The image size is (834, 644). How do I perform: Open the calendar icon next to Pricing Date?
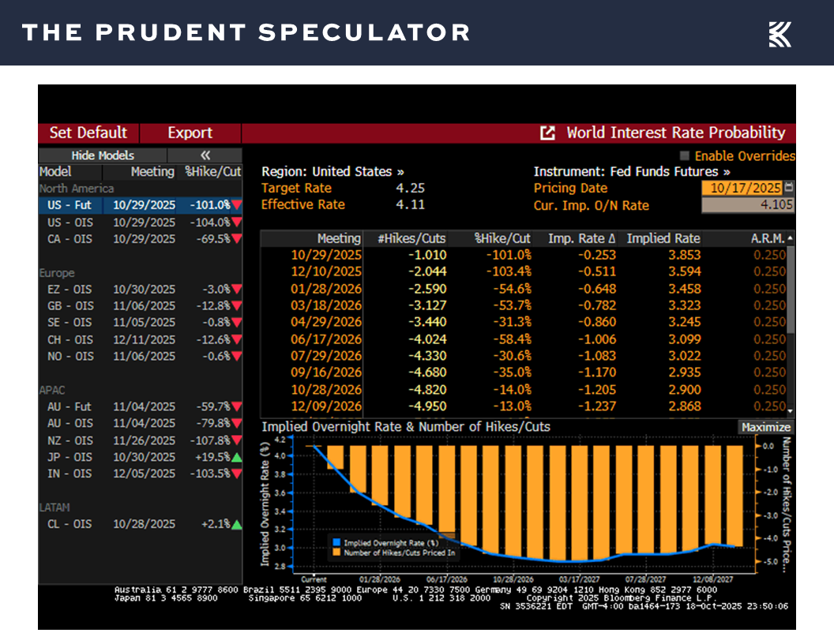(x=789, y=188)
